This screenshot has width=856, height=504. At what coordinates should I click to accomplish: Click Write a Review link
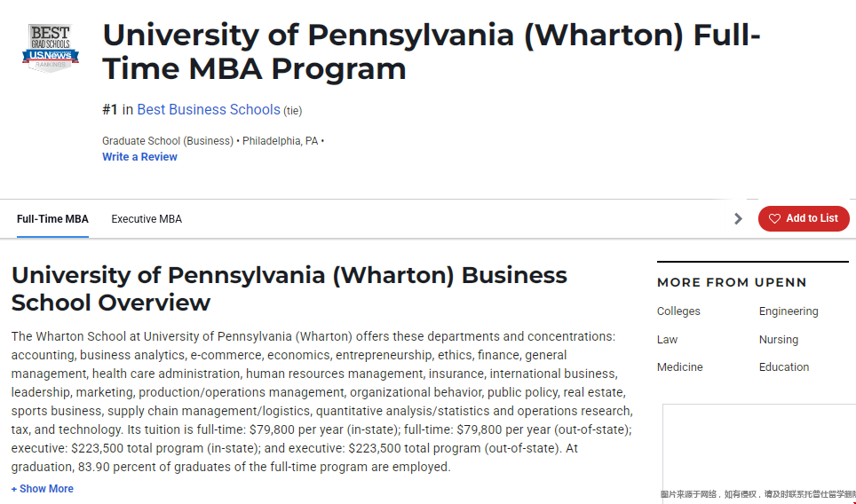point(139,157)
